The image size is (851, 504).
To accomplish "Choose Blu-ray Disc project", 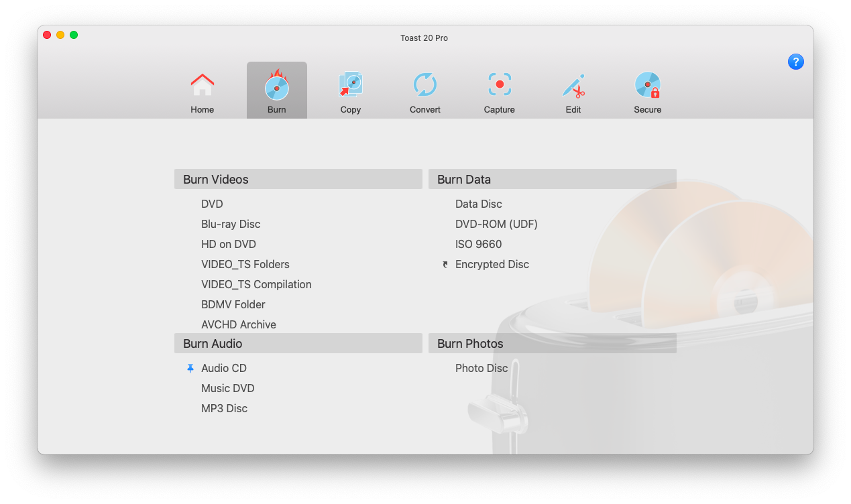I will 231,224.
